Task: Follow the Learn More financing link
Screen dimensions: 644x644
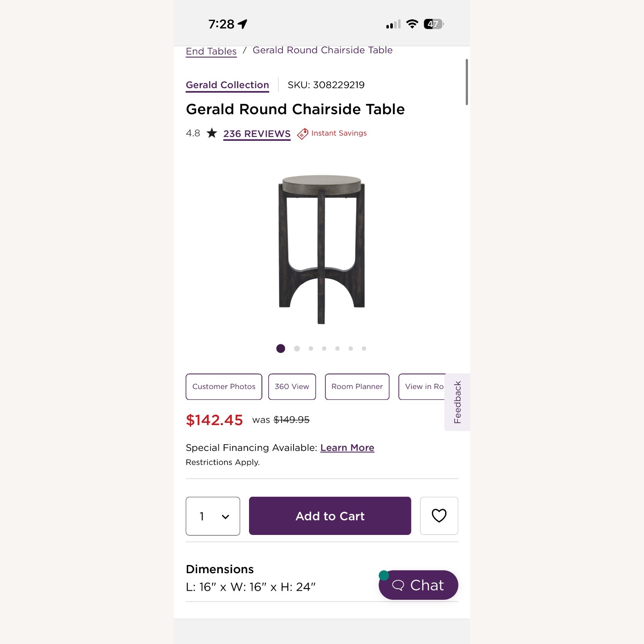Action: coord(347,448)
